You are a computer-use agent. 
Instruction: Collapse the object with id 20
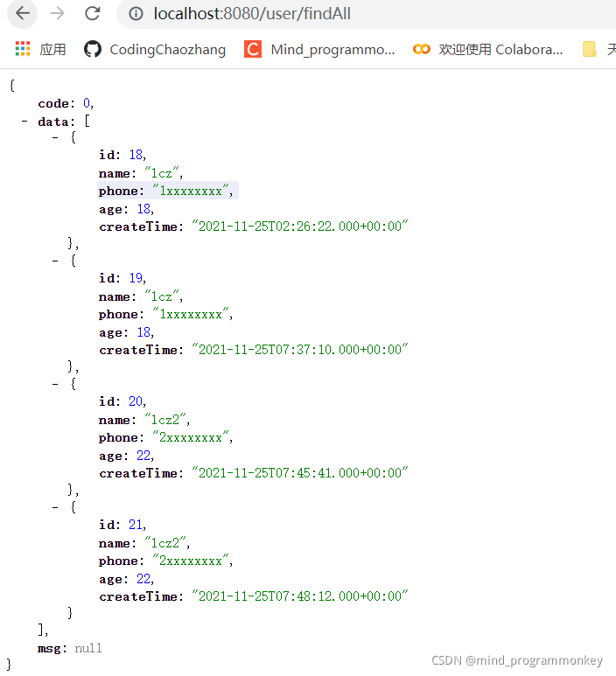point(55,384)
